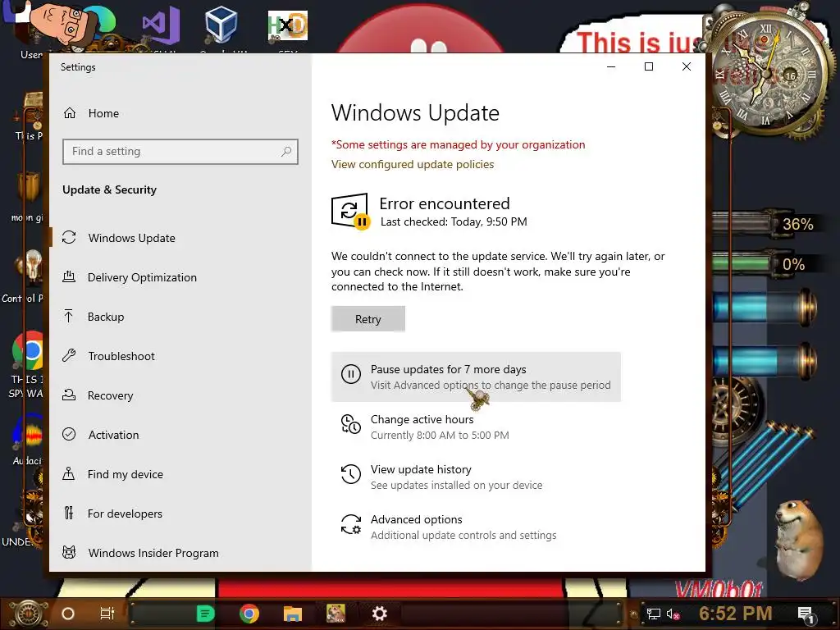Open the HxD desktop icon
840x630 pixels.
pyautogui.click(x=288, y=25)
